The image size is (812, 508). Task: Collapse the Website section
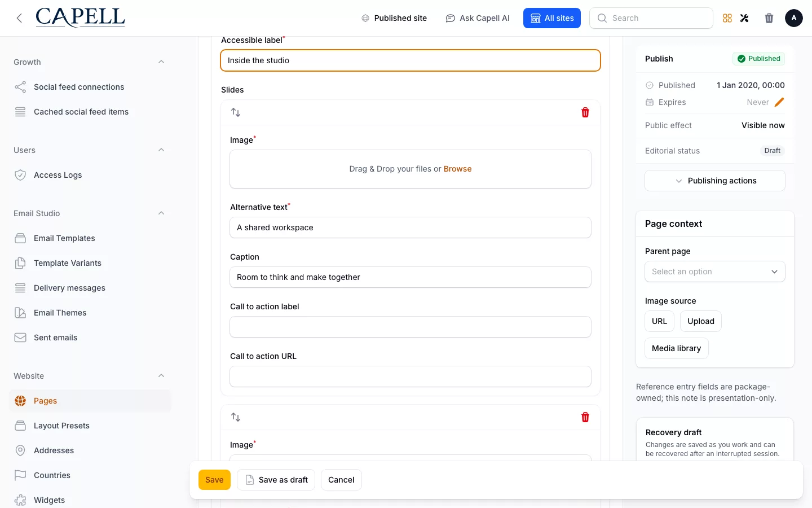(161, 376)
